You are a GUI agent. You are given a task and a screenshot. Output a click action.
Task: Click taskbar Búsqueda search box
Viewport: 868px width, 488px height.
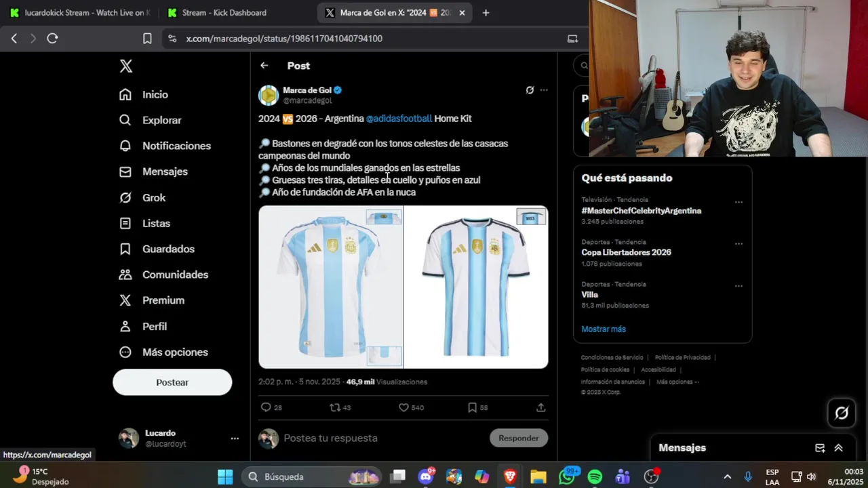(313, 476)
